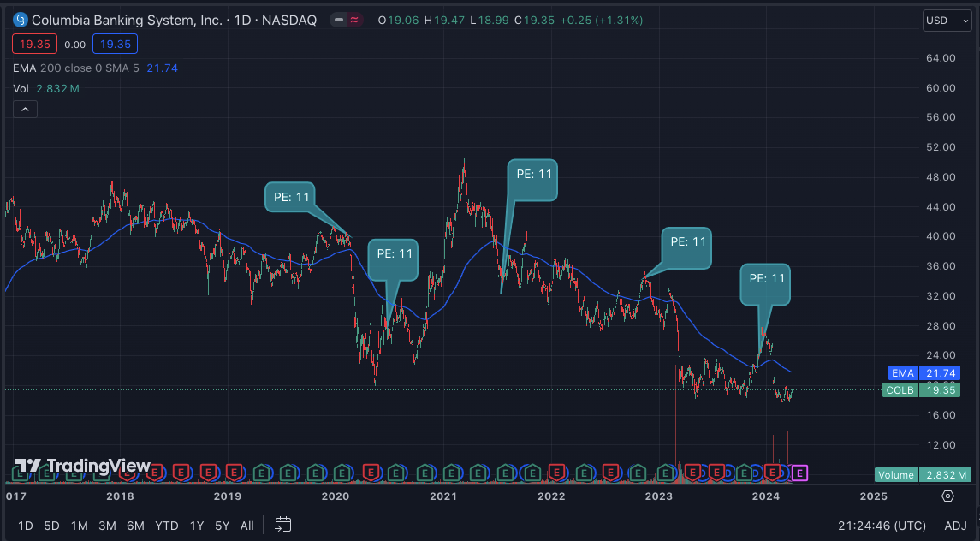
Task: Click the red 19.35 sell price button
Action: 34,45
